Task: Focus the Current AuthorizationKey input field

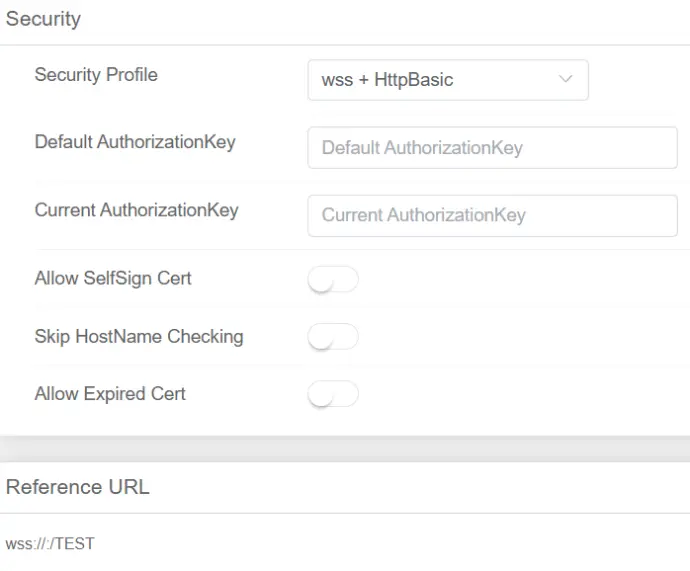Action: click(492, 216)
